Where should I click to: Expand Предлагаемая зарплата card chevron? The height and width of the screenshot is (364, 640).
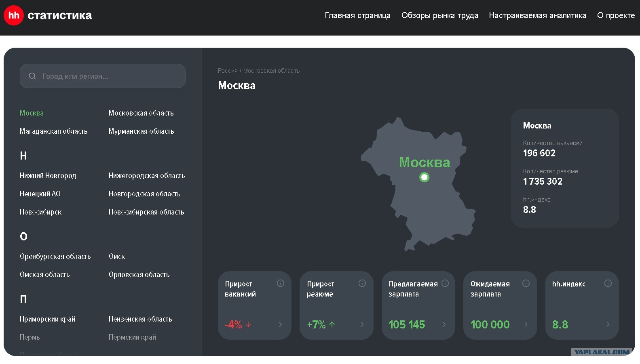click(444, 324)
